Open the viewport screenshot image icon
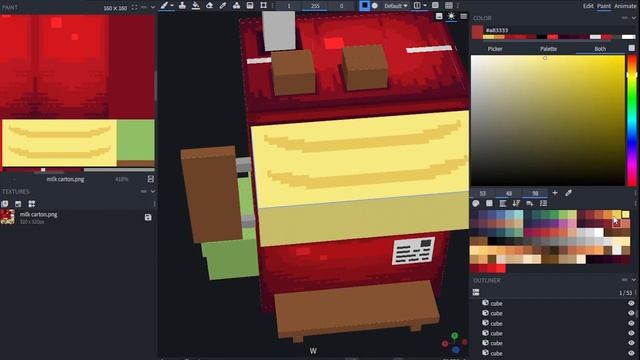This screenshot has height=360, width=640. pyautogui.click(x=439, y=16)
